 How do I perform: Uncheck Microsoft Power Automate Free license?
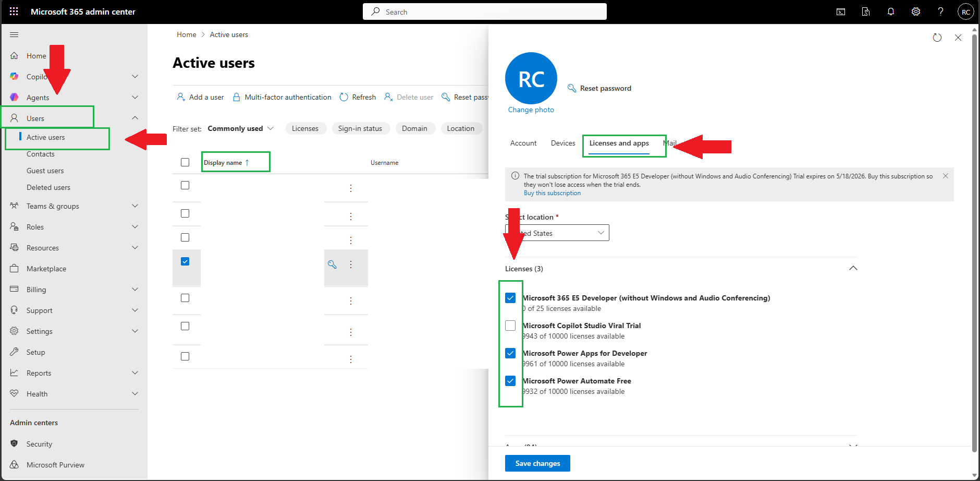(510, 381)
